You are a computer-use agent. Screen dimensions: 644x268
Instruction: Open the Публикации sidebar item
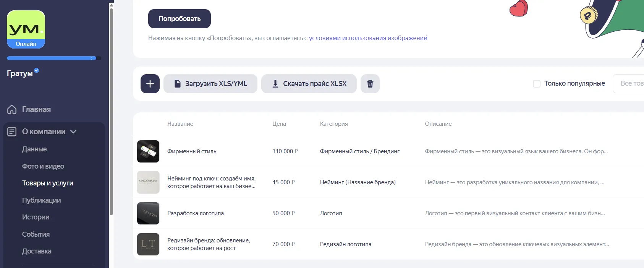41,200
